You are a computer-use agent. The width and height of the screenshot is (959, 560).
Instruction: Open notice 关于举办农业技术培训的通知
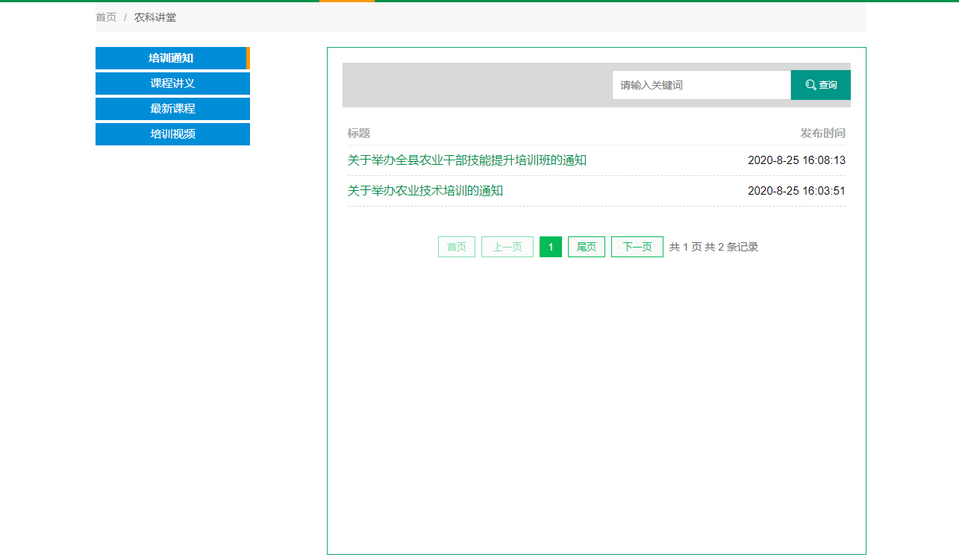[x=425, y=191]
